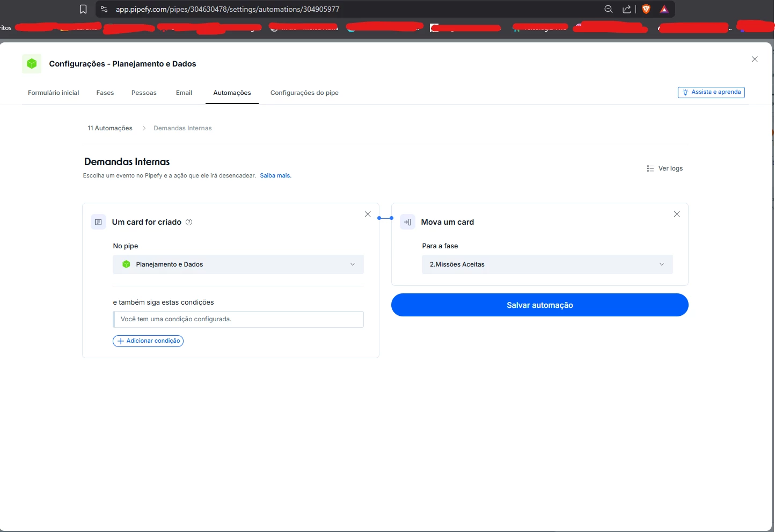Click the zoom magnifier icon in address bar

tap(608, 9)
